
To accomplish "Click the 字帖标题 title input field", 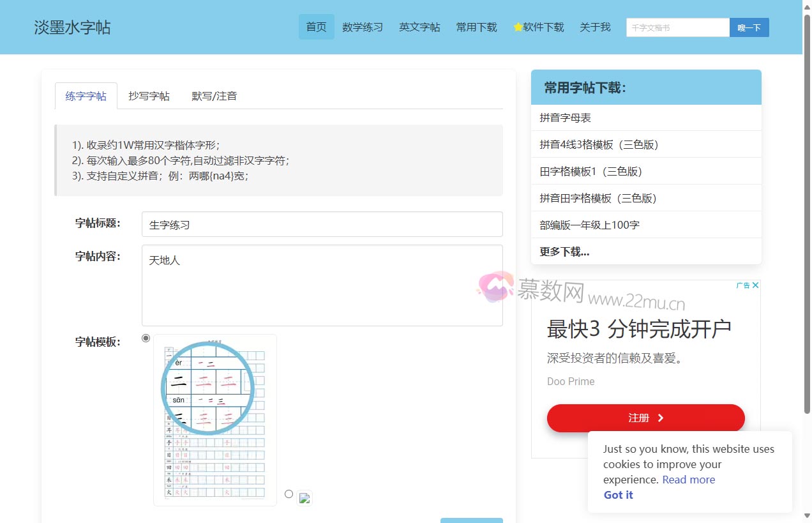I will click(322, 224).
